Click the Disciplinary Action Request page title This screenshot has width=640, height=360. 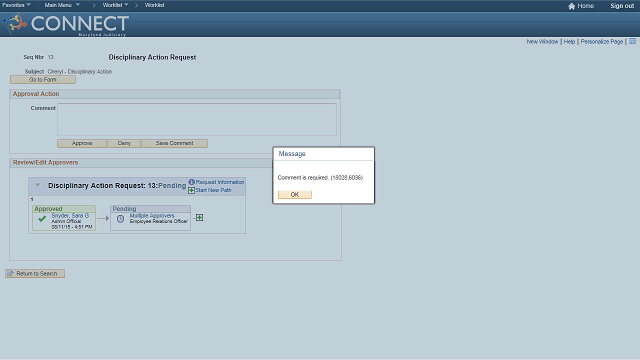[x=152, y=57]
